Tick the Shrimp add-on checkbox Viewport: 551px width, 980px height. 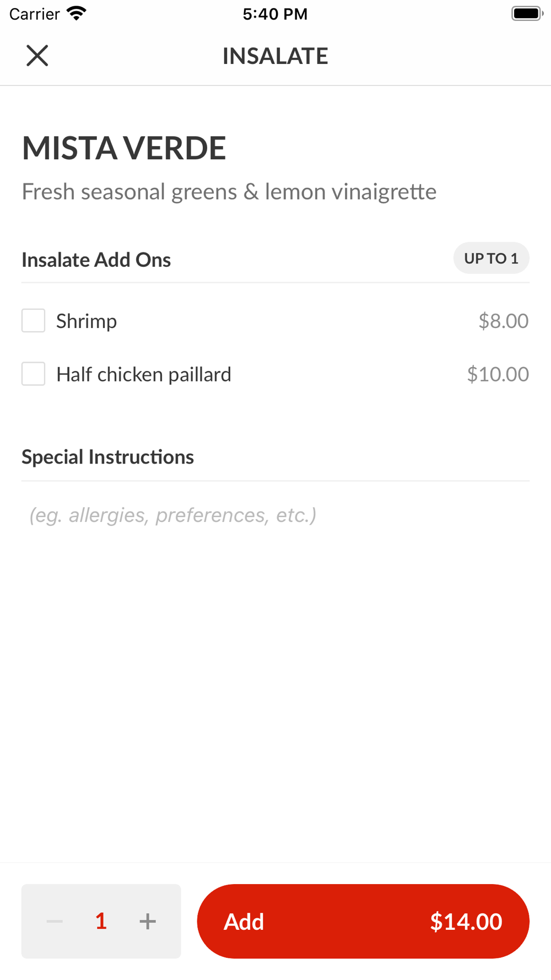(x=34, y=321)
